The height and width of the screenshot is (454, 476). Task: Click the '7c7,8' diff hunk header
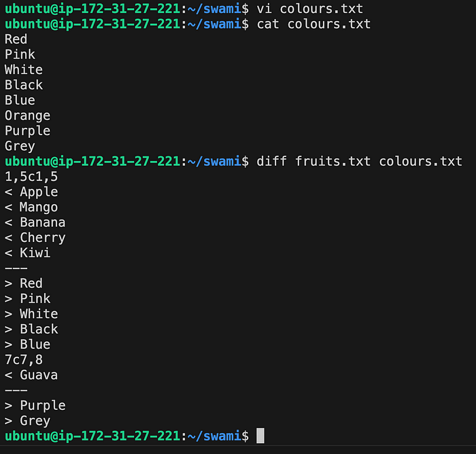(x=24, y=360)
